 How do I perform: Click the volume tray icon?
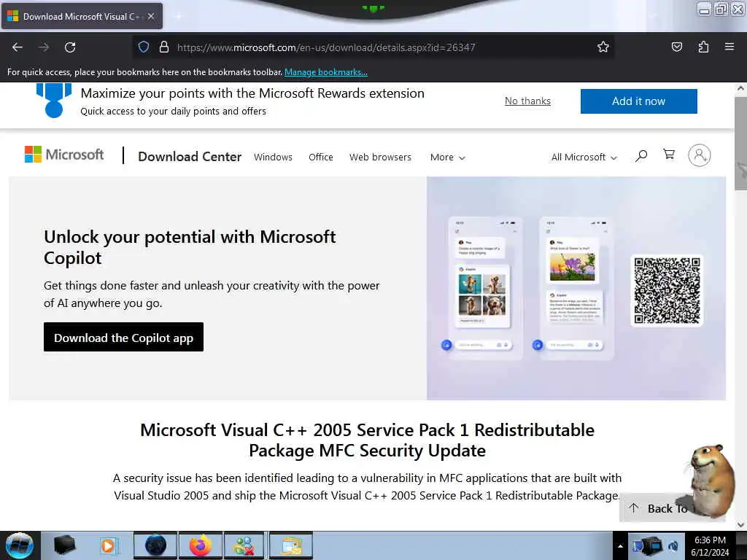coord(674,546)
